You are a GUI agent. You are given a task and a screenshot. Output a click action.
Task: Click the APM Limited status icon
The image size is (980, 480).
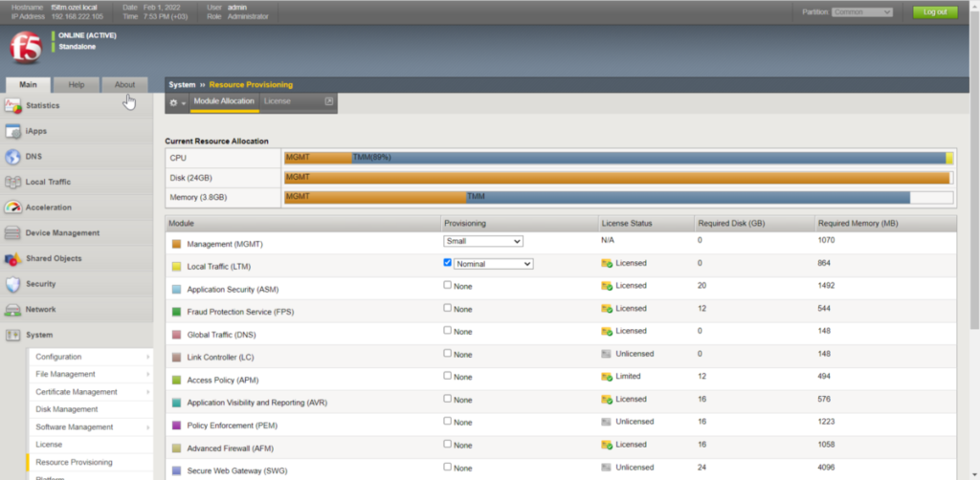(606, 377)
